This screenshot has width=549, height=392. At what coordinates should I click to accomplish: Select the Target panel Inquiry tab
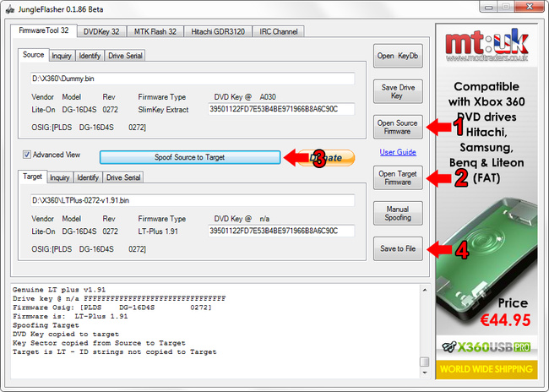point(60,177)
